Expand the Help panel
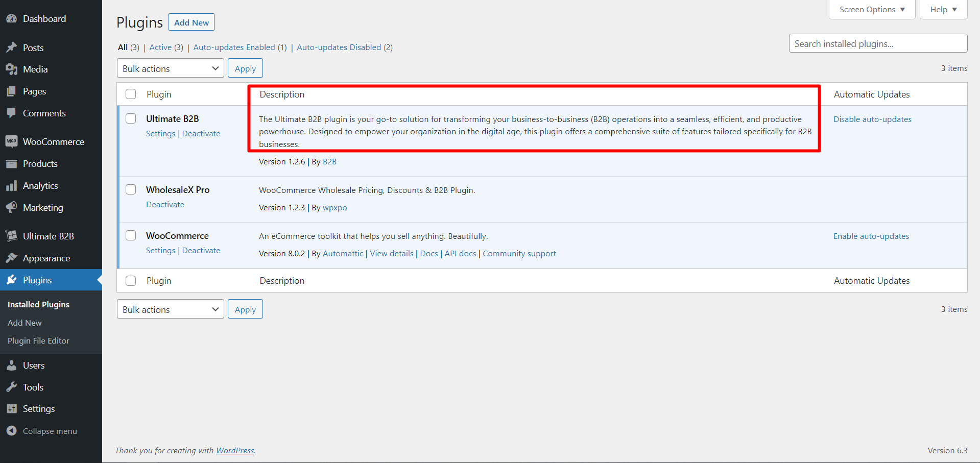 943,10
